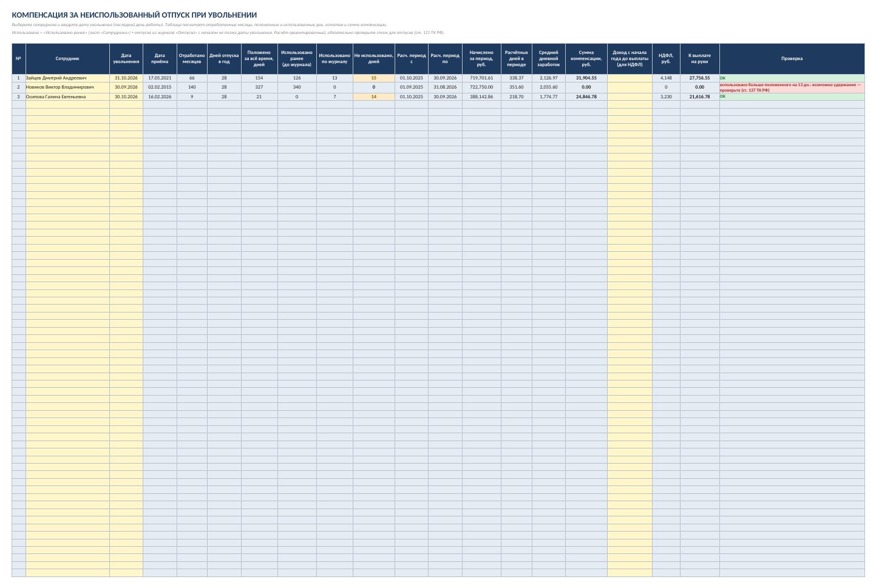Click the 'Сотрудник' column header

(x=67, y=58)
